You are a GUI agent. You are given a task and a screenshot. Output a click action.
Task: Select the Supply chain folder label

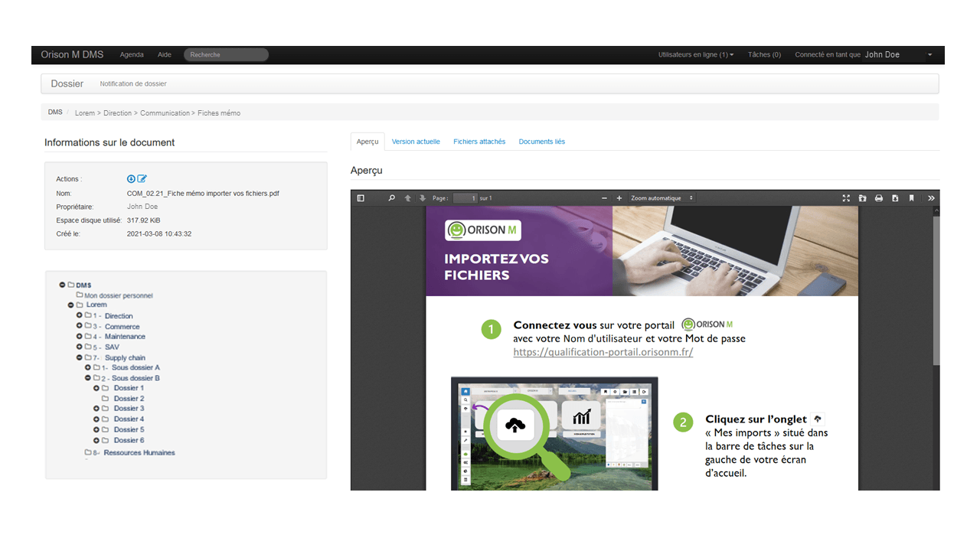126,358
